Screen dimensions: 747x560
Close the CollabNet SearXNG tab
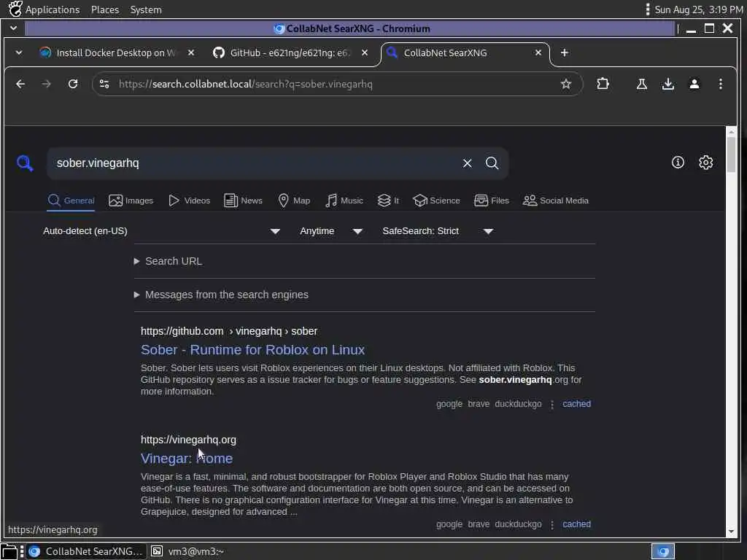tap(538, 52)
